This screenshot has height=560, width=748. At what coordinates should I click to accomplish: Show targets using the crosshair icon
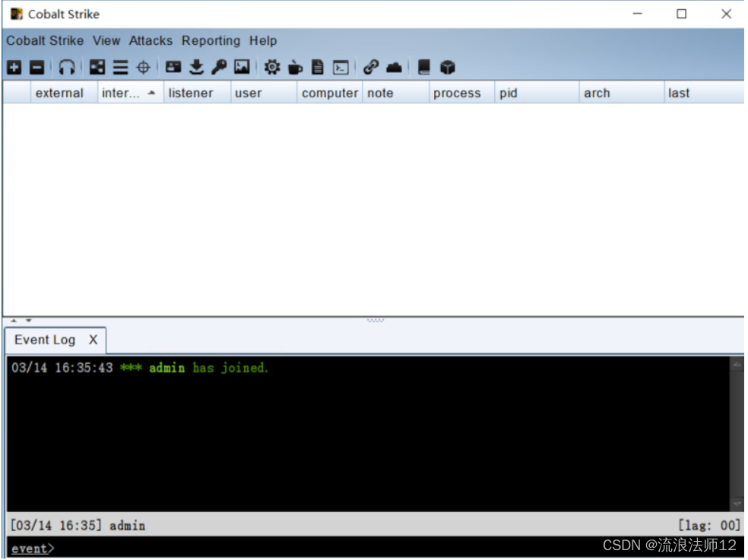pos(143,68)
